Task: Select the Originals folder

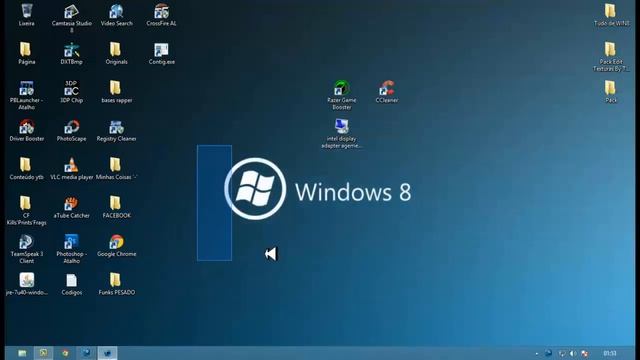Action: coord(116,50)
